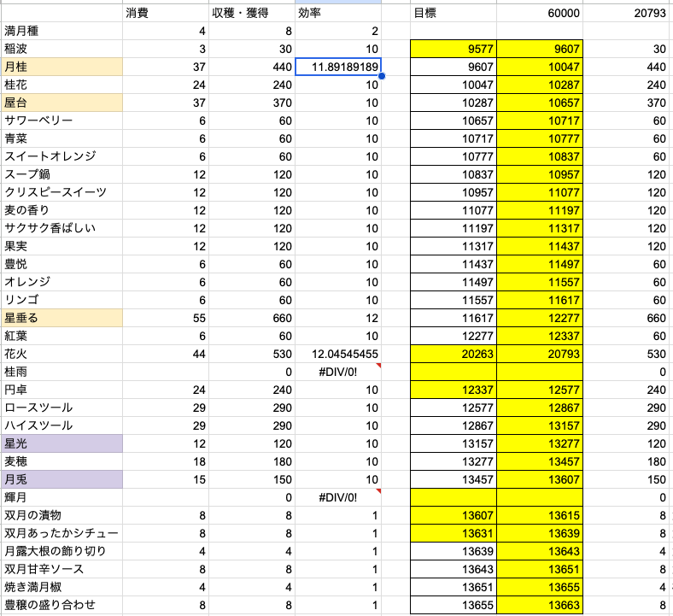Click the ロースツール label cell
Screen dimensions: 673x616
[61, 408]
